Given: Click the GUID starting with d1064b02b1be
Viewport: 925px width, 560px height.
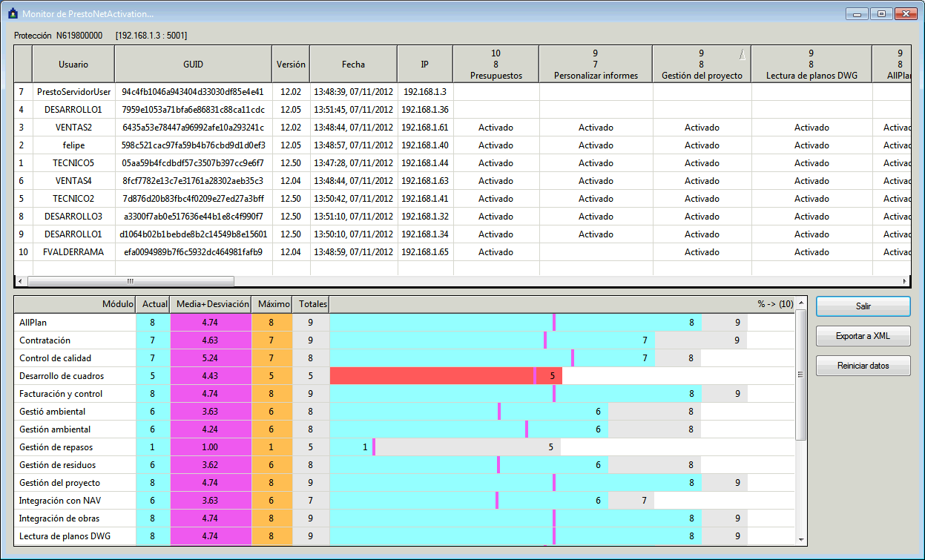Looking at the screenshot, I should point(193,234).
